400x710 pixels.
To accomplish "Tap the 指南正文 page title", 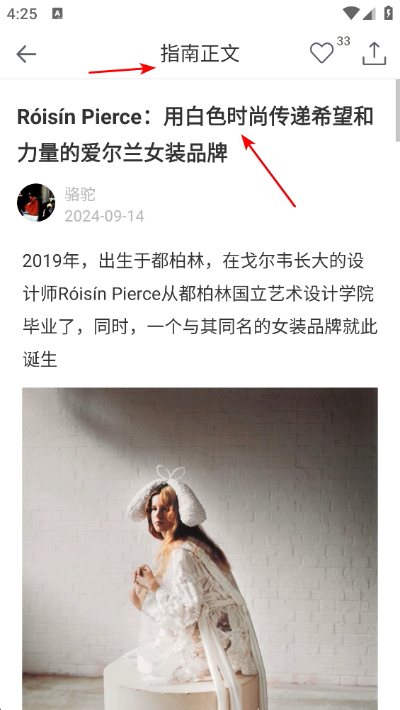I will tap(200, 53).
